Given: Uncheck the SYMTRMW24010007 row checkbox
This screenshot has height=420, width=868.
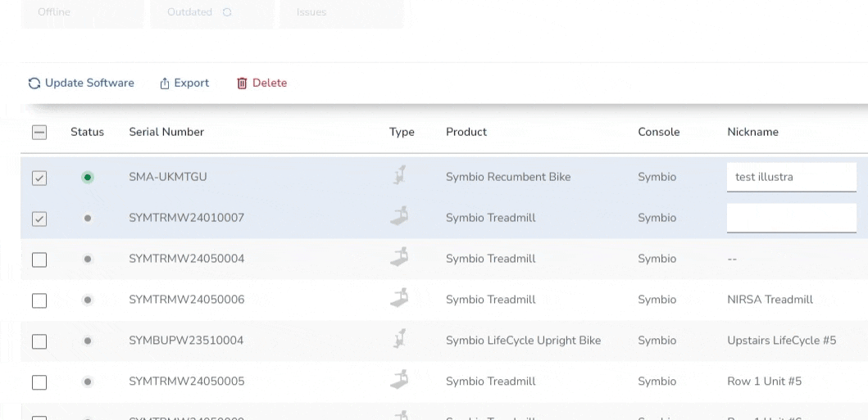Looking at the screenshot, I should (x=39, y=219).
